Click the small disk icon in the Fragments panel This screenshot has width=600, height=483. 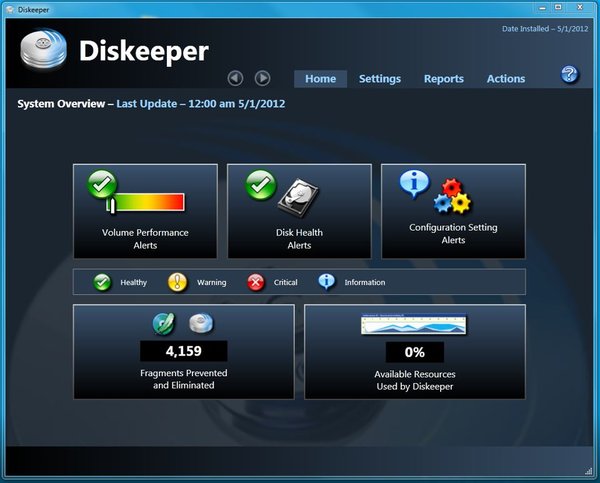point(201,323)
